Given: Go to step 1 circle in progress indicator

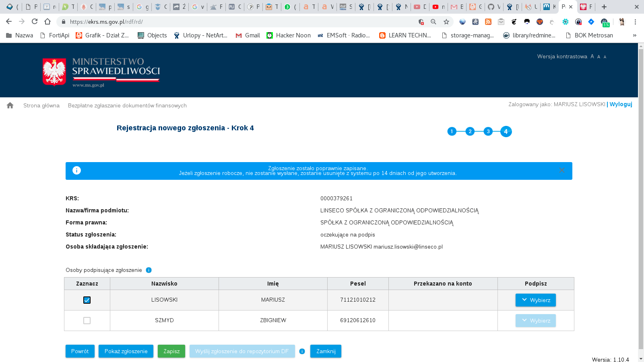Looking at the screenshot, I should tap(452, 132).
